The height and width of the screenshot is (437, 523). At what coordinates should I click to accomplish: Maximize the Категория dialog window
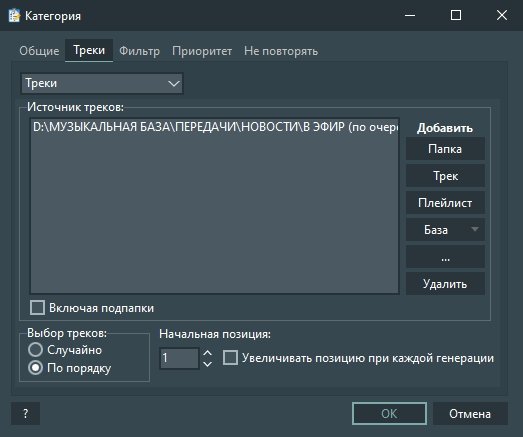456,15
